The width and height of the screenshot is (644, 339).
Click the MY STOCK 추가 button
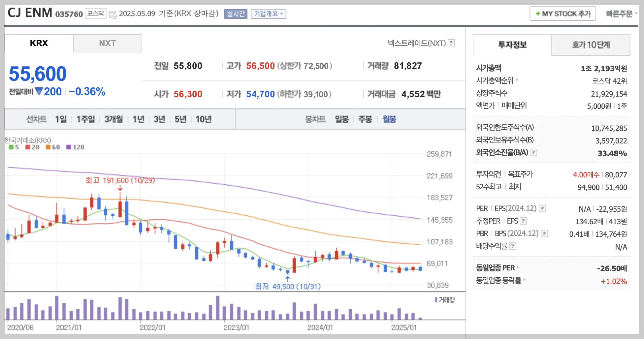pos(563,14)
